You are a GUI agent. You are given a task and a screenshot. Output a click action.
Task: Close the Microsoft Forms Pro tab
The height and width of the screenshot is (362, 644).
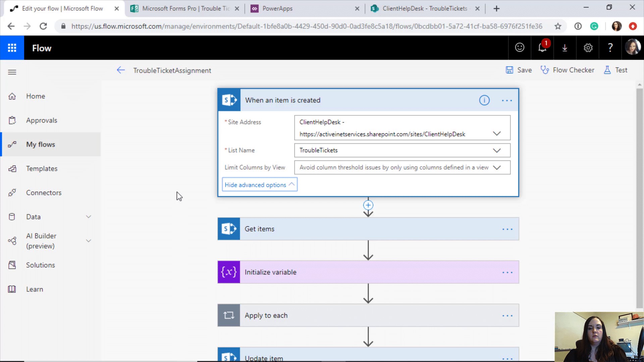[237, 9]
